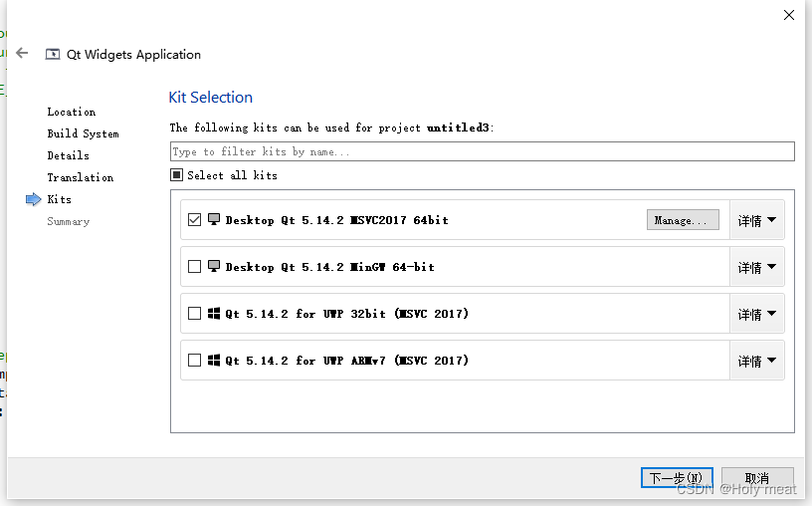Enable Desktop Qt 5.14.2 MinGW 64-bit kit
The height and width of the screenshot is (506, 812).
click(x=194, y=267)
